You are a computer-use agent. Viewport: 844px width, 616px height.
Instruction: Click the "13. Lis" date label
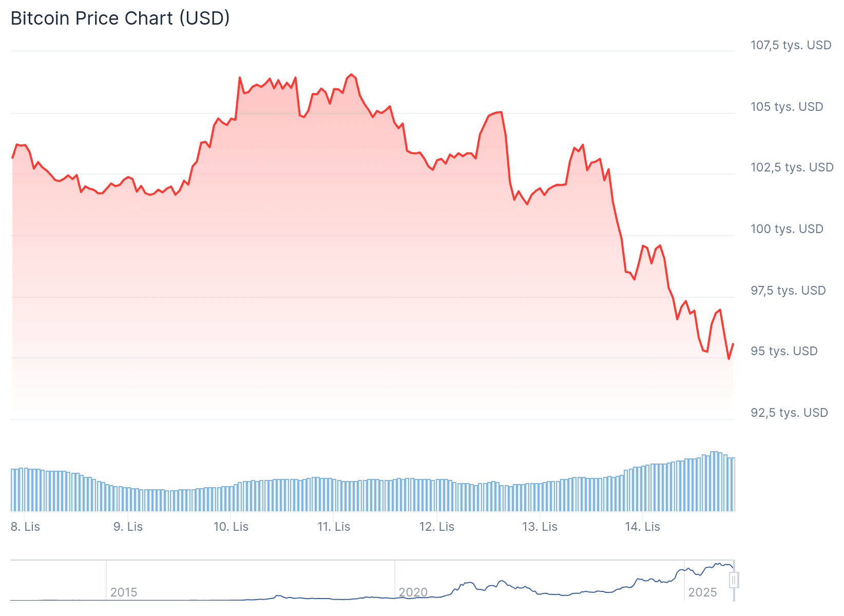(x=540, y=527)
